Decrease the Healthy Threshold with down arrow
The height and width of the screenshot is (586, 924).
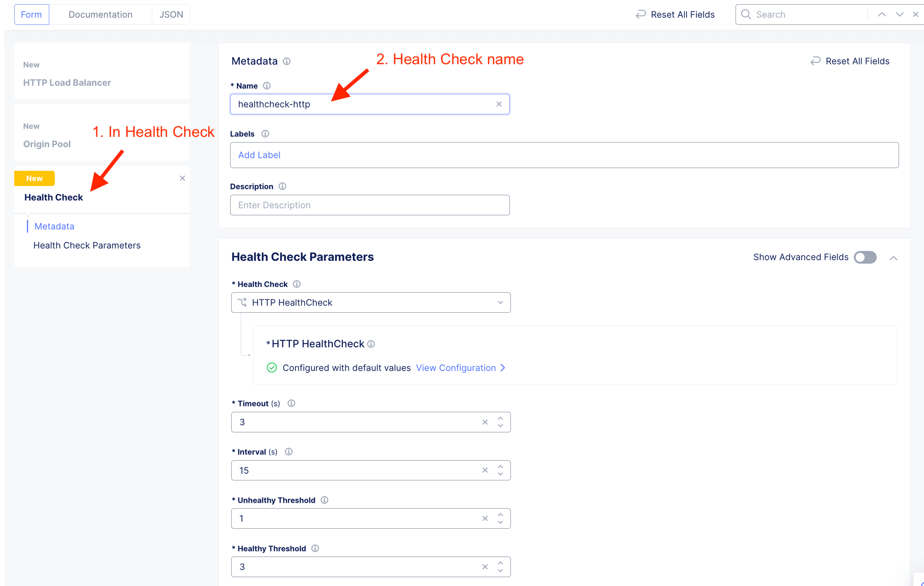[500, 571]
